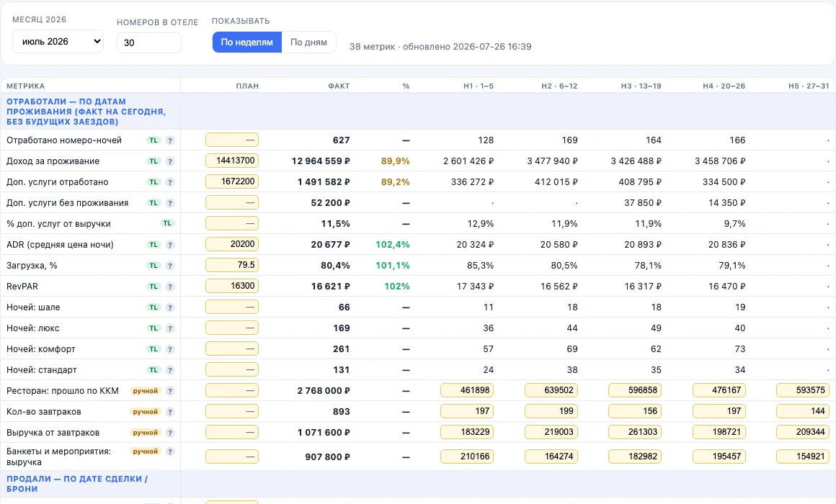Switch display to По дням
Screen dimensions: 836x504
[308, 42]
